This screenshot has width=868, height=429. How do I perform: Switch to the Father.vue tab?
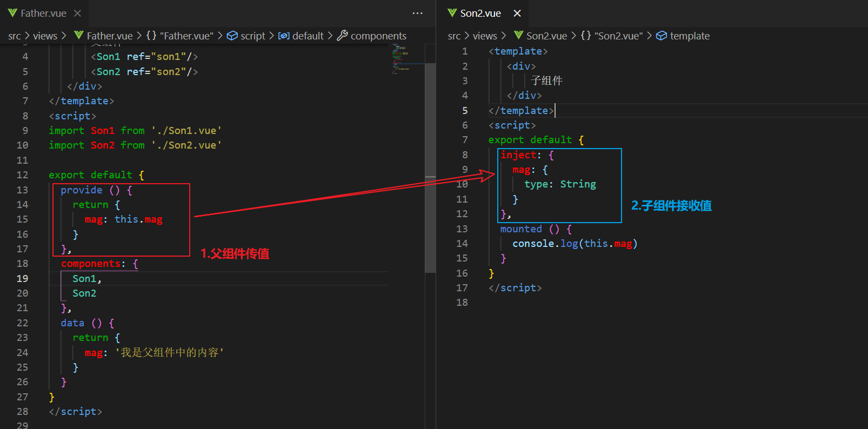pos(43,13)
